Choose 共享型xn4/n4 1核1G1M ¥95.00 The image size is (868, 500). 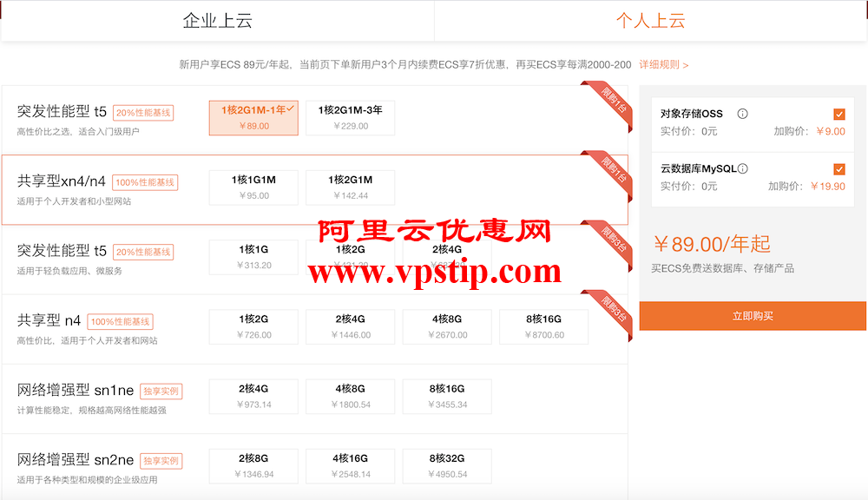tap(253, 187)
